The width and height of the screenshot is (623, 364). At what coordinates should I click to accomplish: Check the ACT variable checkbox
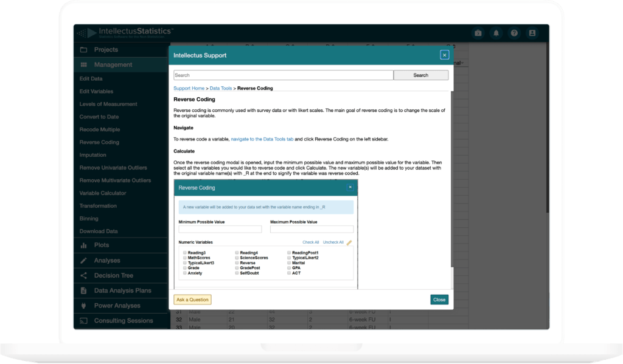289,273
